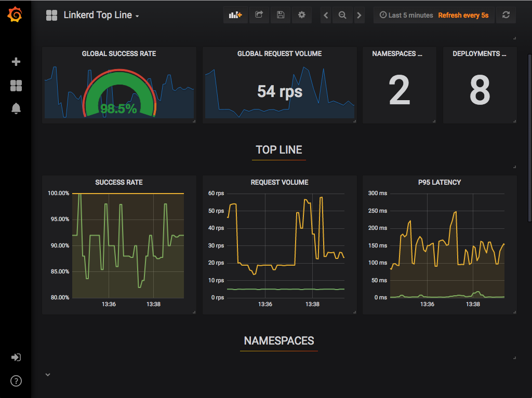Open help via the question mark icon
Image resolution: width=532 pixels, height=398 pixels.
pos(16,381)
